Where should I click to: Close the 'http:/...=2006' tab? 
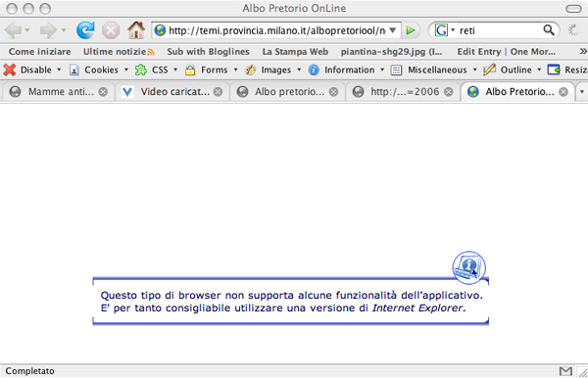tap(449, 92)
